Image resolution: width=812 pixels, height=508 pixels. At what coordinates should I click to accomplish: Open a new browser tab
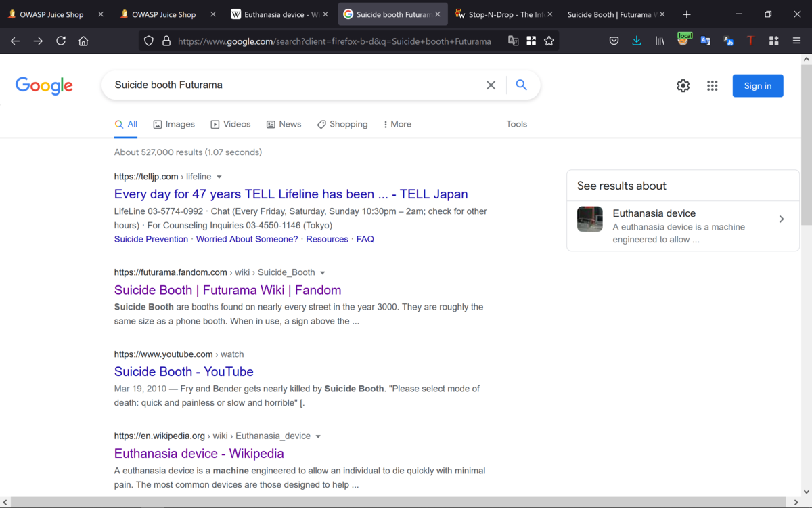coord(687,14)
